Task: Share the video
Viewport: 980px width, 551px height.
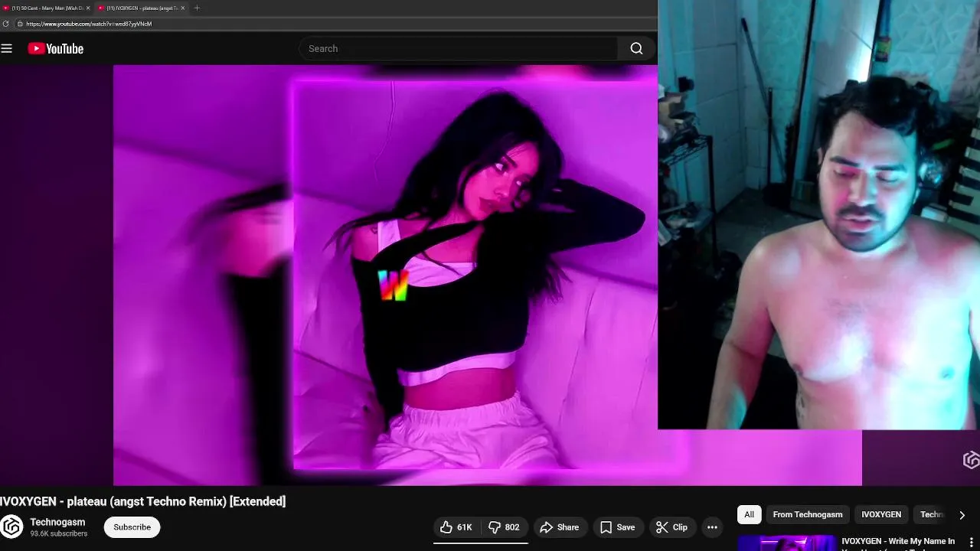Action: click(x=560, y=527)
